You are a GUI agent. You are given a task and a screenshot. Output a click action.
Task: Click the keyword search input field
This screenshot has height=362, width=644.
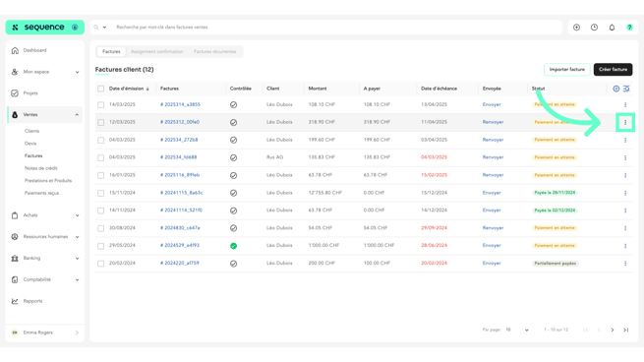(x=337, y=28)
